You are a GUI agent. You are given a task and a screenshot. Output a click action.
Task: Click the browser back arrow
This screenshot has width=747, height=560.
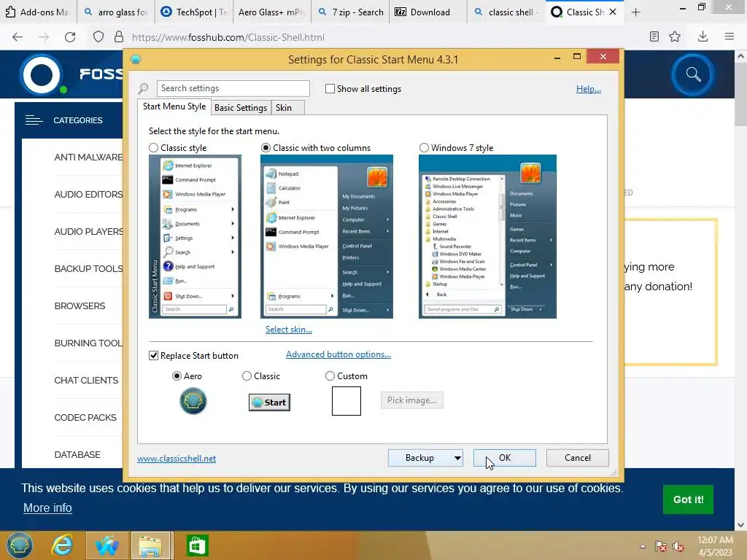(18, 37)
